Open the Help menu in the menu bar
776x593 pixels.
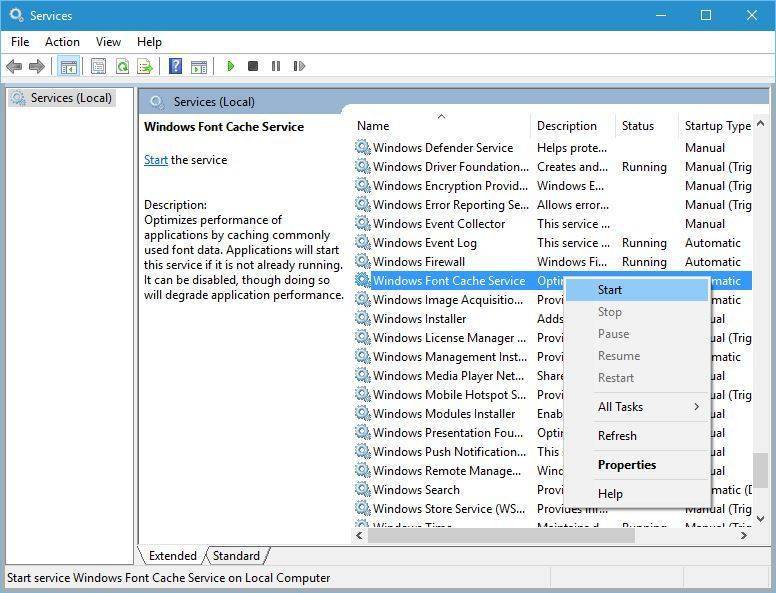149,42
